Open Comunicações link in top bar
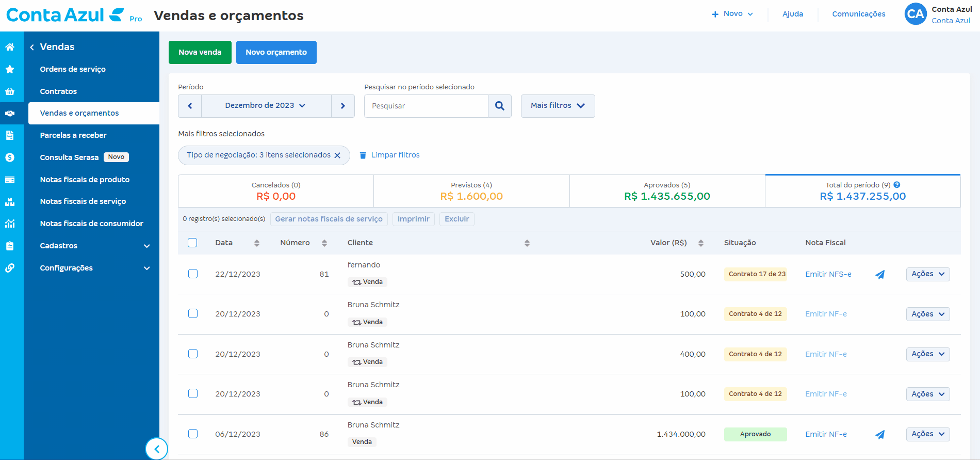The height and width of the screenshot is (460, 980). pos(859,14)
